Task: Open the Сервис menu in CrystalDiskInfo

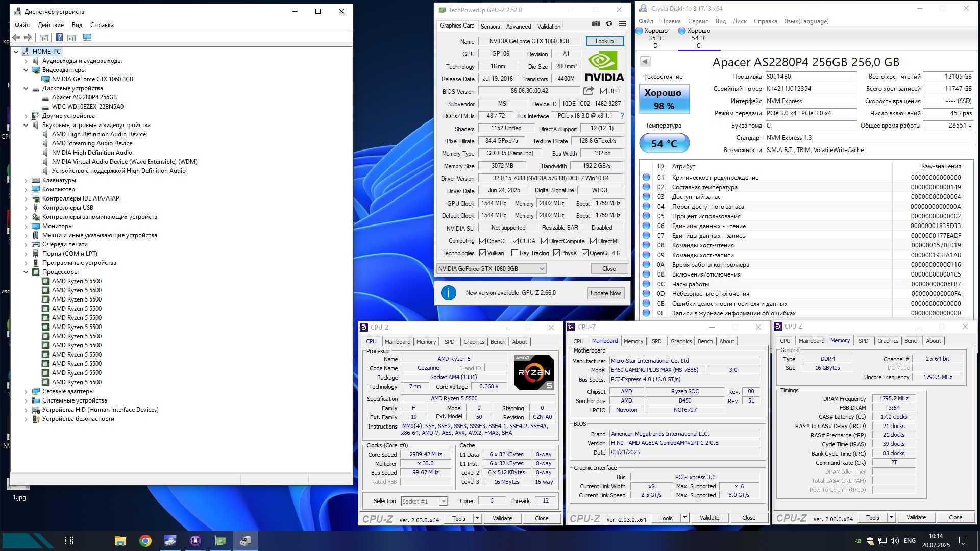Action: (x=698, y=21)
